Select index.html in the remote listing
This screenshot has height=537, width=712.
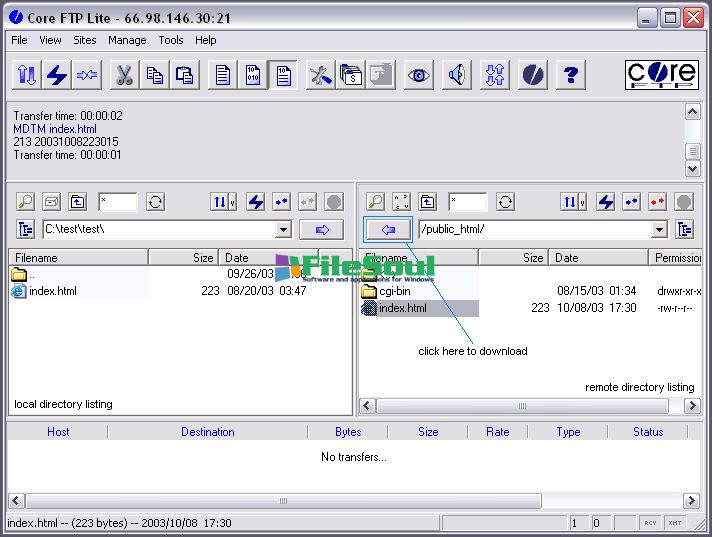[x=403, y=308]
